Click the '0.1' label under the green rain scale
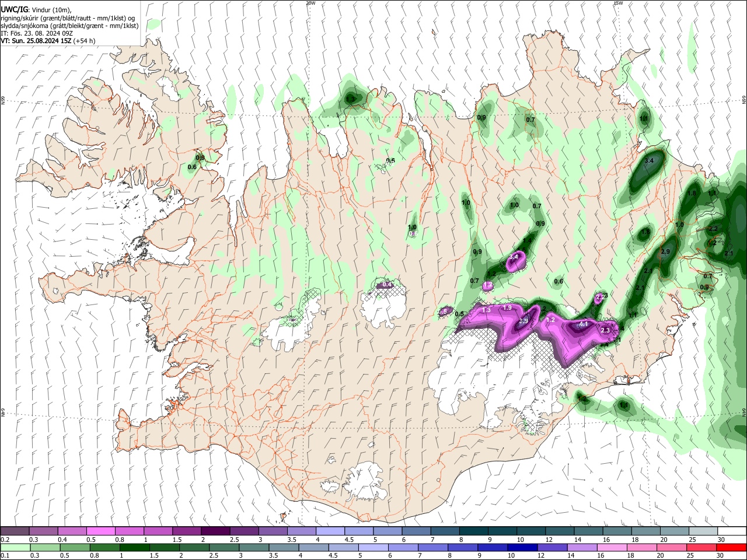This screenshot has width=747, height=560. click(x=5, y=556)
